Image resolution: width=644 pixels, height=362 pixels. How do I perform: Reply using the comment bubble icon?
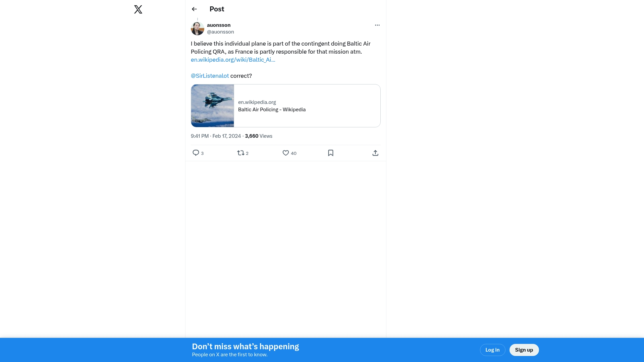(x=196, y=153)
